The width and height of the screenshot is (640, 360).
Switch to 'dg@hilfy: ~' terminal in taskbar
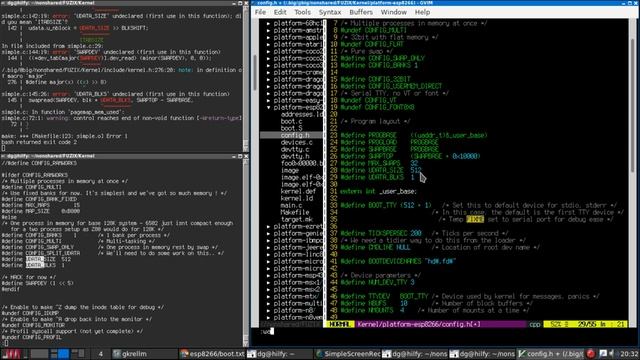point(279,354)
